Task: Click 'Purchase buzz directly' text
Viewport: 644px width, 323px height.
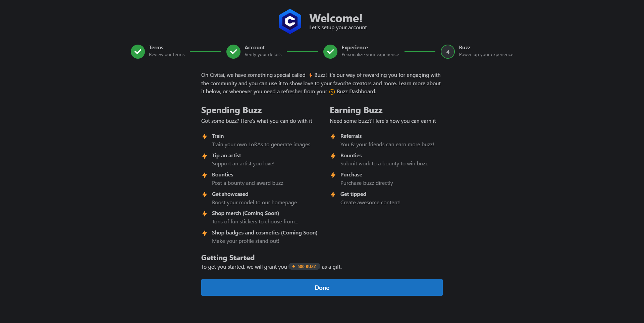Action: click(x=367, y=183)
